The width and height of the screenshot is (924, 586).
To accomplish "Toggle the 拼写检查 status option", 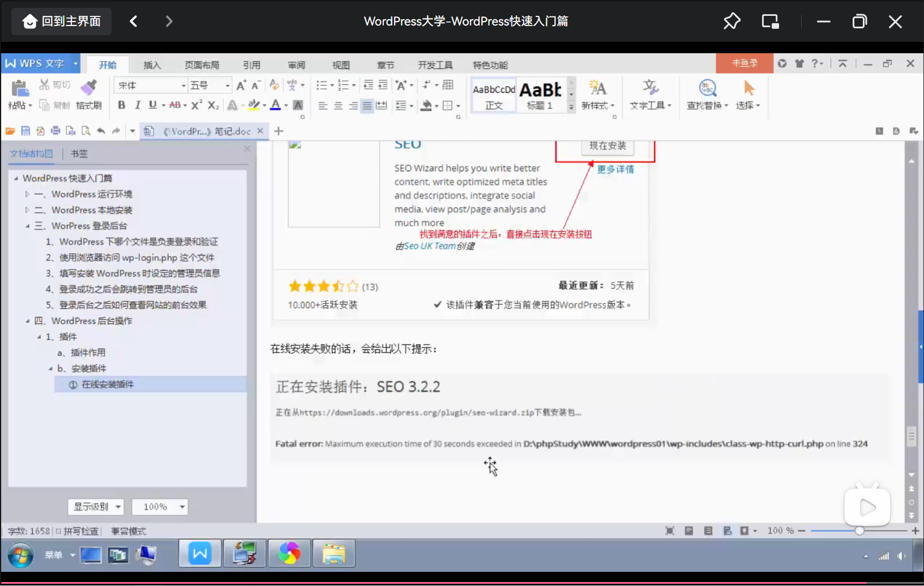I will (77, 531).
